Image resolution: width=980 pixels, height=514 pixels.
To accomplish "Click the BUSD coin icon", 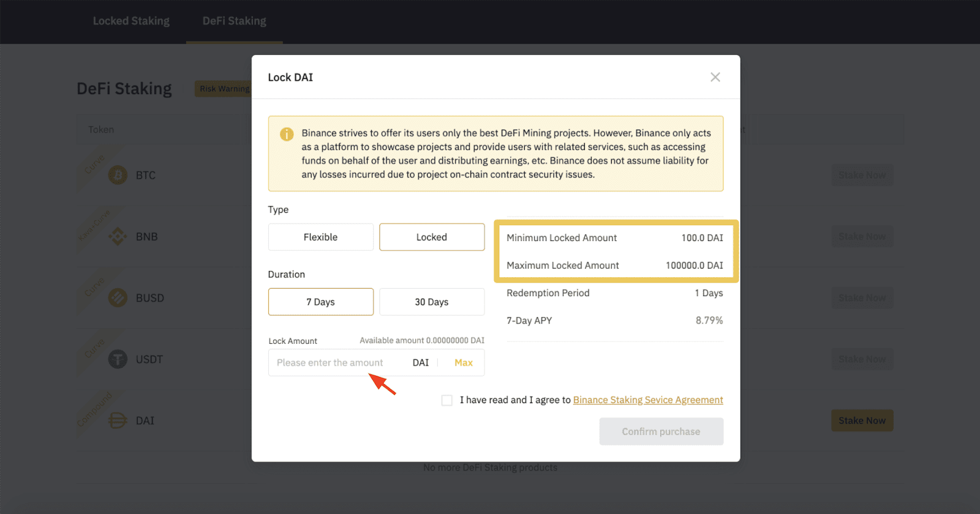I will tap(118, 298).
